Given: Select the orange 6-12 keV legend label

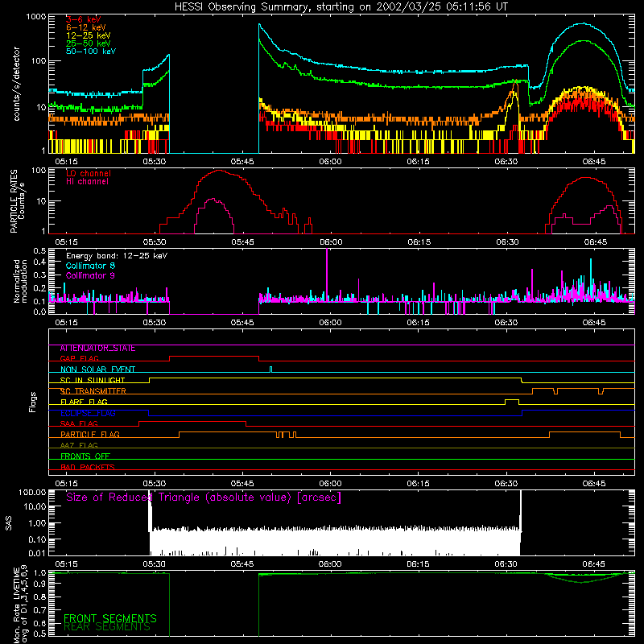Looking at the screenshot, I should pos(86,27).
